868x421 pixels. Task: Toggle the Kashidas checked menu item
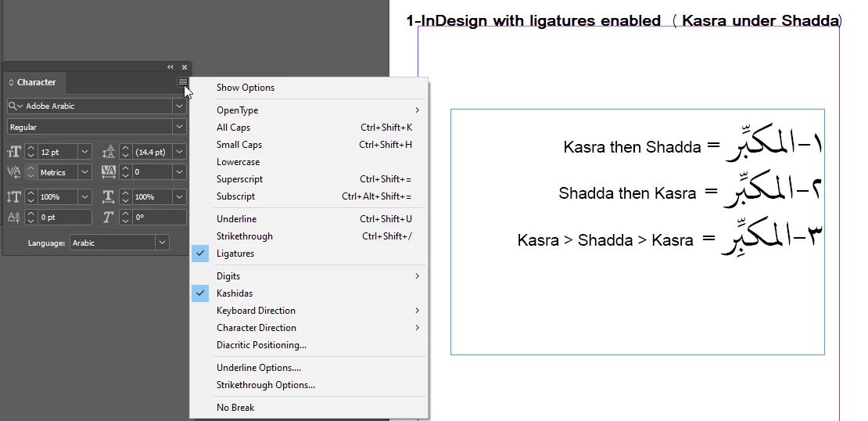[x=309, y=293]
